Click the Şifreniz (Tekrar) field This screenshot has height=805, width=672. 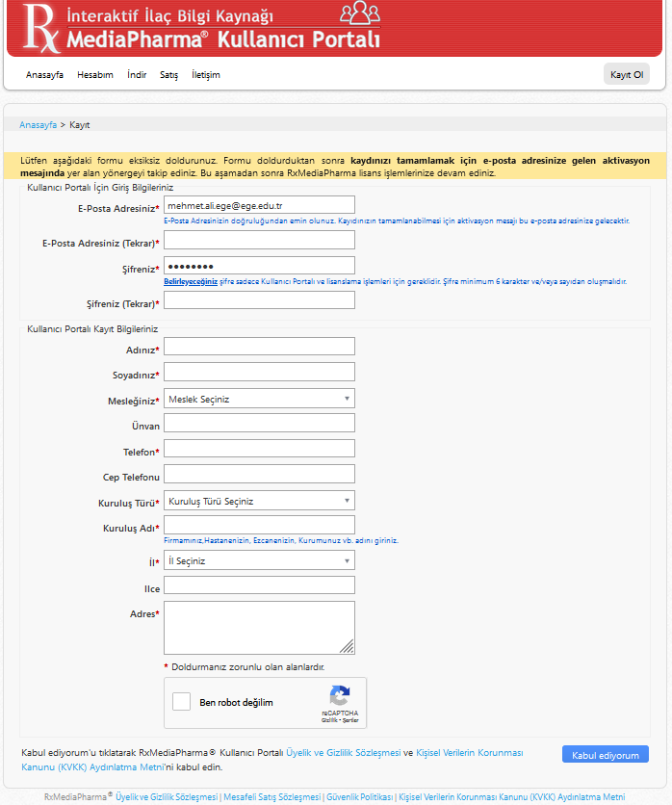click(x=259, y=300)
